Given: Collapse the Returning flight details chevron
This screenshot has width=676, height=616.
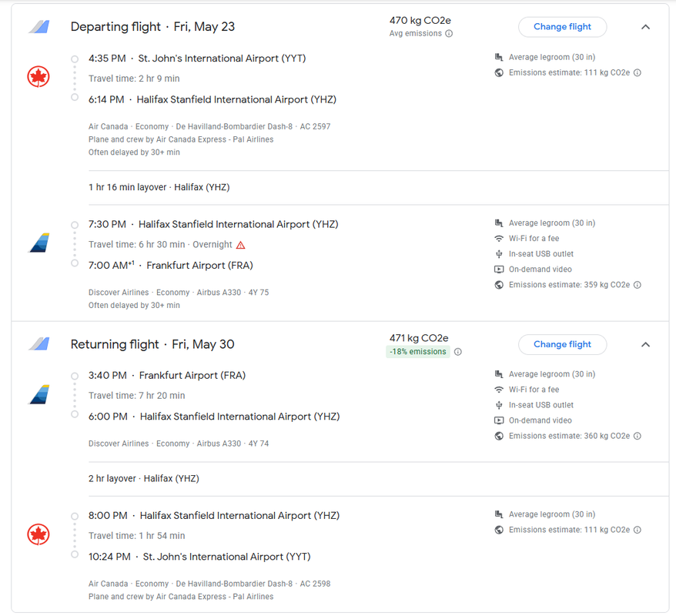Looking at the screenshot, I should coord(645,344).
